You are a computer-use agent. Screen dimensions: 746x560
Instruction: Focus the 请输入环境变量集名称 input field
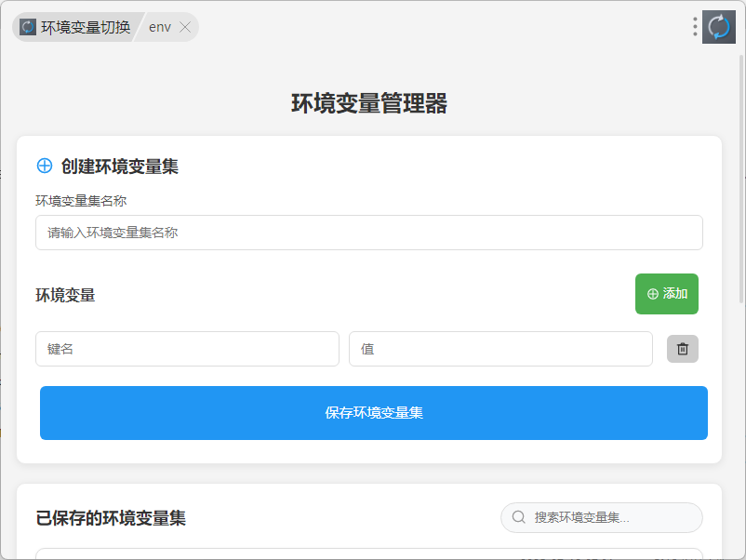pos(368,233)
